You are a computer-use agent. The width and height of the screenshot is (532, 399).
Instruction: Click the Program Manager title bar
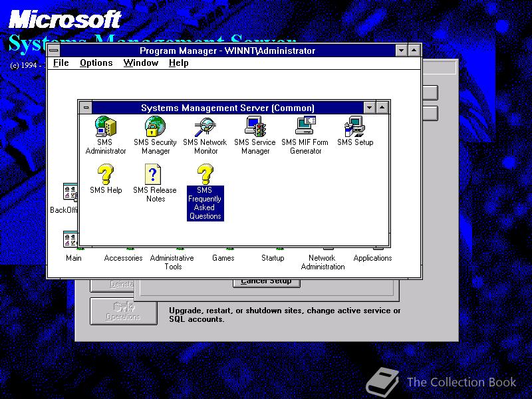tap(227, 51)
